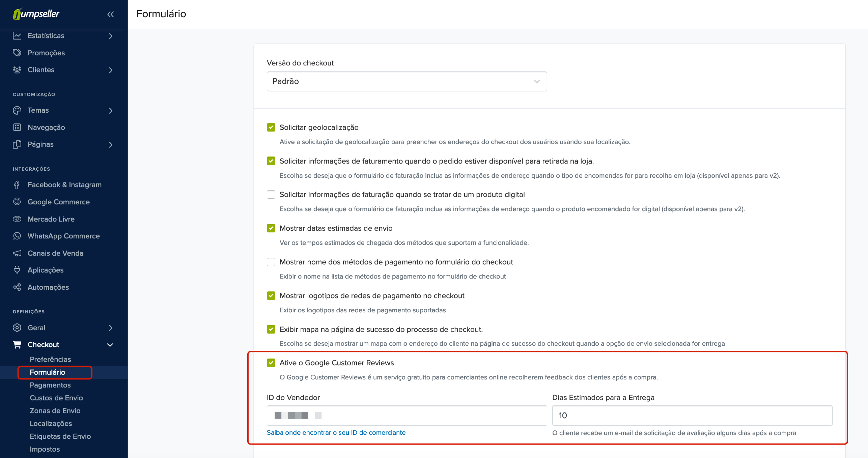Open the merchant ID help link
Screen dimensions: 868x458
click(336, 432)
